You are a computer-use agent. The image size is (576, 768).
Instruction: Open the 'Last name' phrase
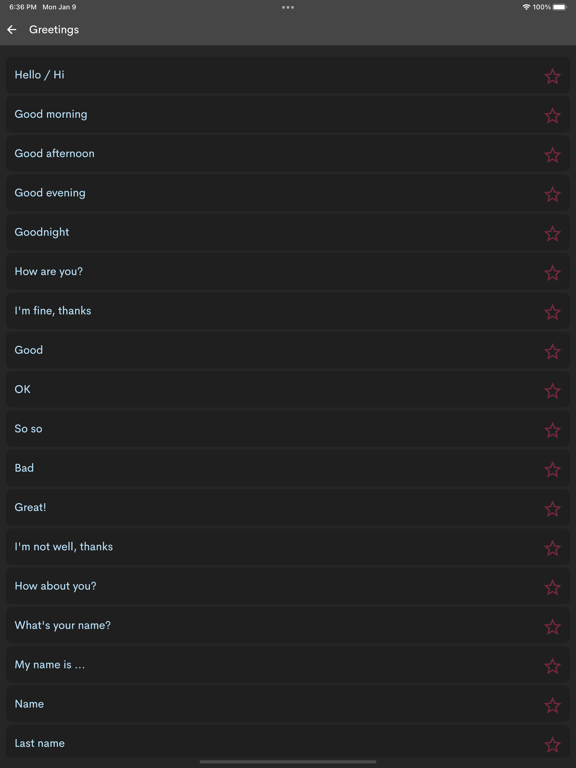[288, 743]
